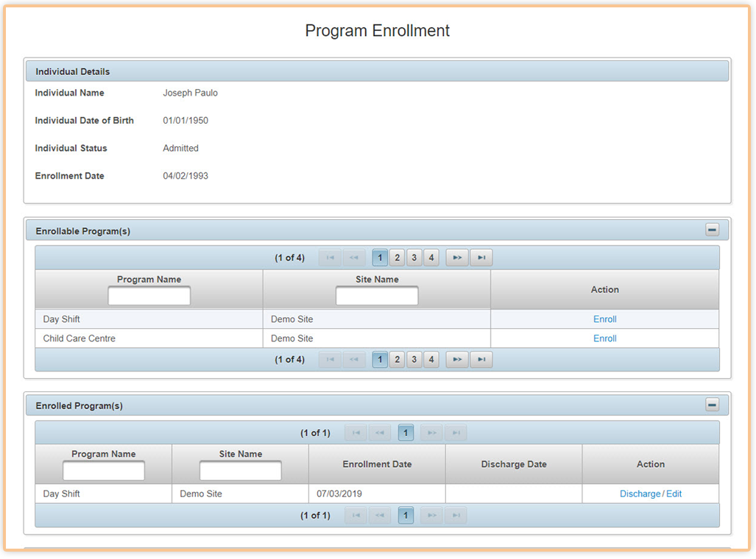Go to previous page in top Enrollable paginator
Screen dimensions: 756x559
pos(354,257)
